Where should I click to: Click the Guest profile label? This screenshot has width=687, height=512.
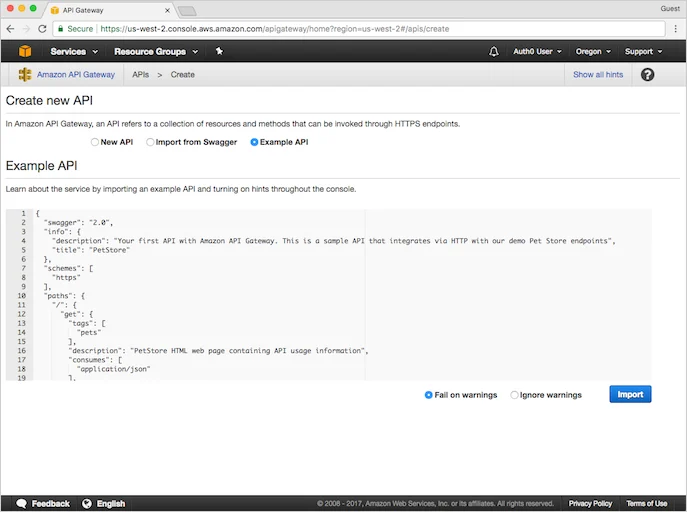click(670, 8)
